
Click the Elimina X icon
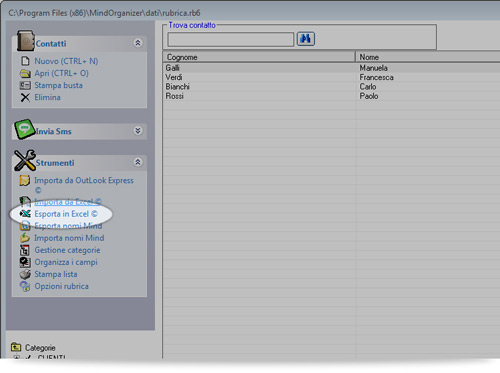[x=25, y=97]
